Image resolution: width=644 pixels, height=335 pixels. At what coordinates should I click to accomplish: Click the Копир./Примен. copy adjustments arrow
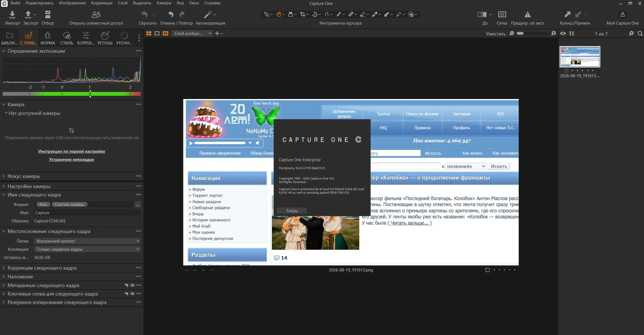point(567,14)
